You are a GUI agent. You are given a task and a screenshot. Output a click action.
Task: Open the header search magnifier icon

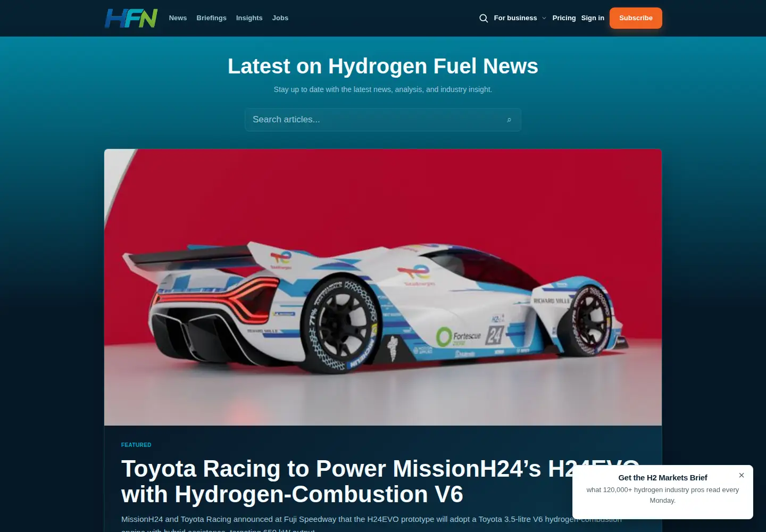pyautogui.click(x=484, y=18)
